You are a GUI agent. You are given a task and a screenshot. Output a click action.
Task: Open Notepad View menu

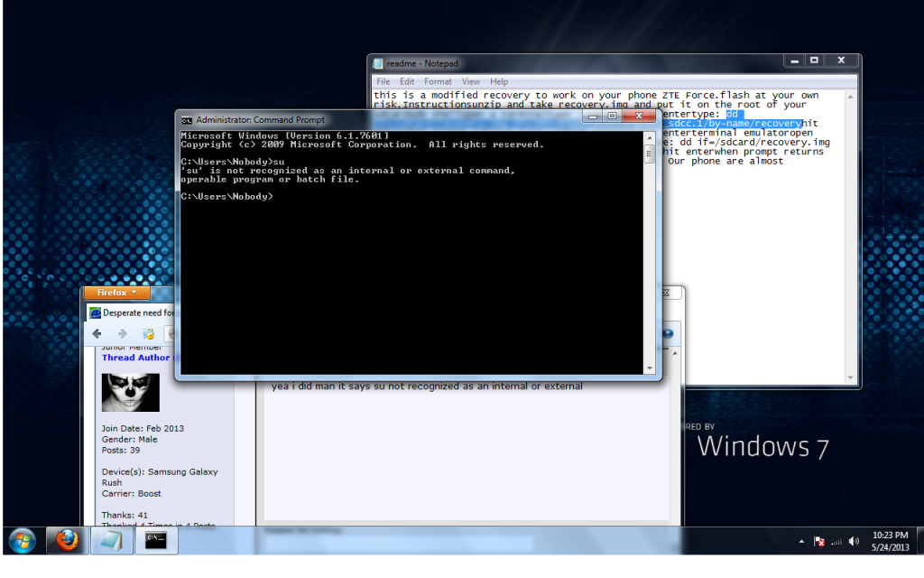point(471,82)
